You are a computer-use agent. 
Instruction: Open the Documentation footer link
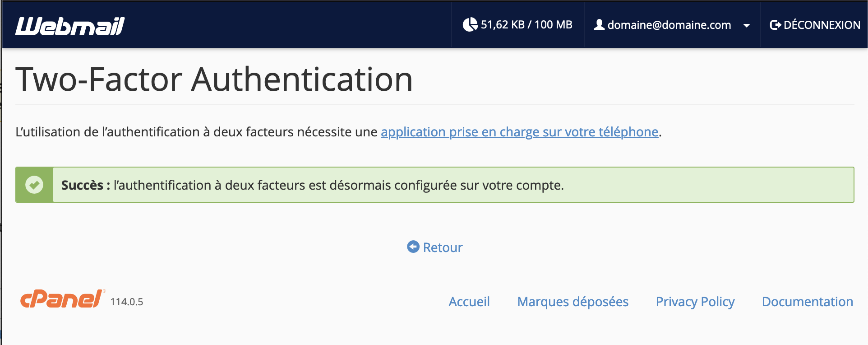point(808,302)
